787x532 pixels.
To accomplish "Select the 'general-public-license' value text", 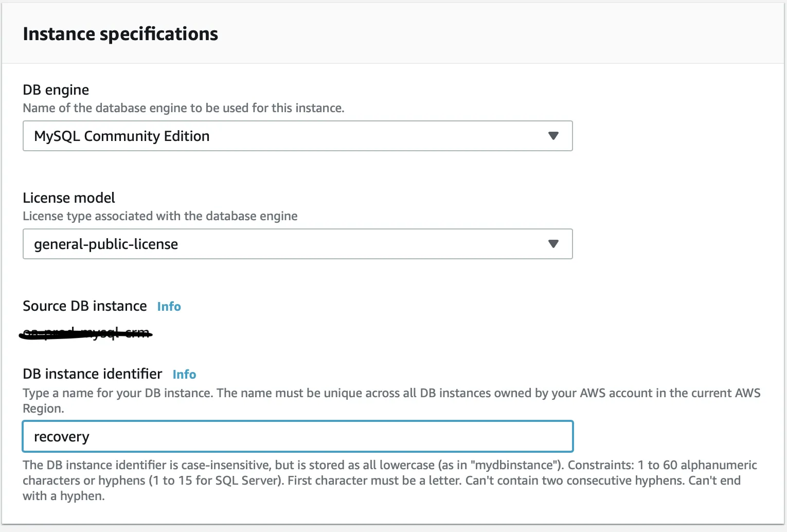I will point(106,244).
